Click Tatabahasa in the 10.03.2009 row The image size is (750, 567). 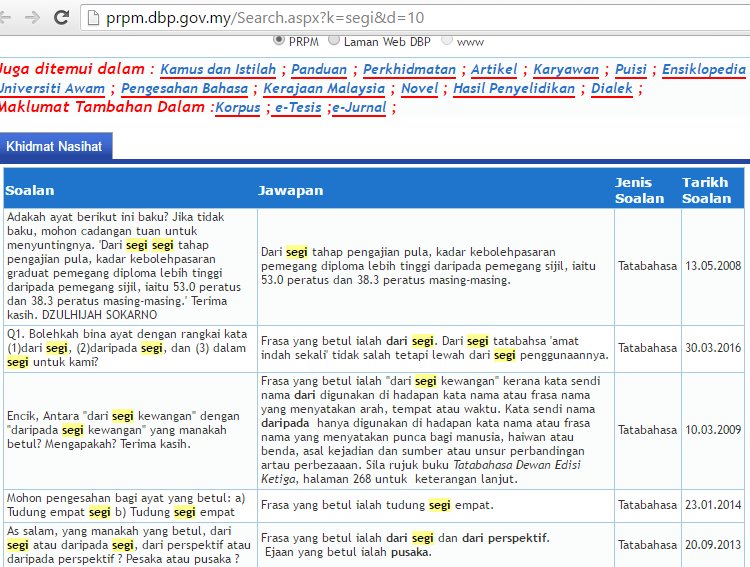pyautogui.click(x=648, y=430)
